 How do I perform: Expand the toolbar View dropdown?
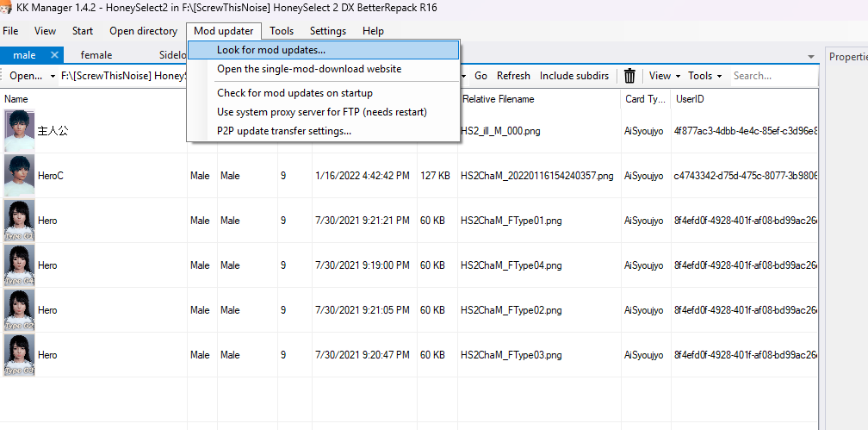(x=664, y=76)
